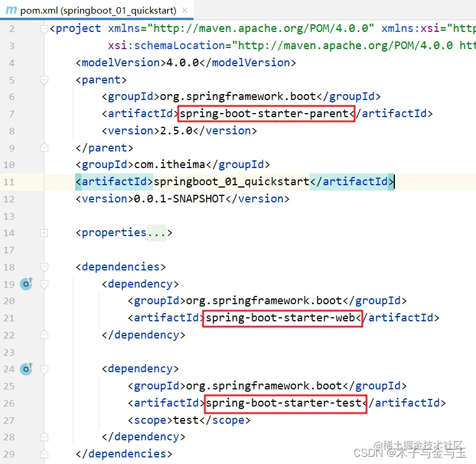Screen dimensions: 476x464
Task: Click the opening <parent> tag
Action: point(101,80)
